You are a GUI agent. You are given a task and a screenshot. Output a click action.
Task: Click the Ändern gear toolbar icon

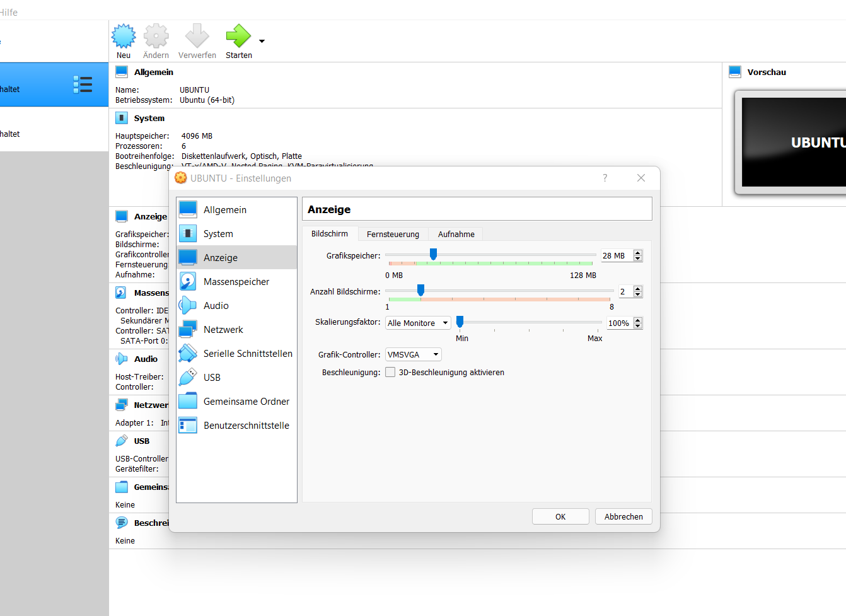[x=156, y=36]
